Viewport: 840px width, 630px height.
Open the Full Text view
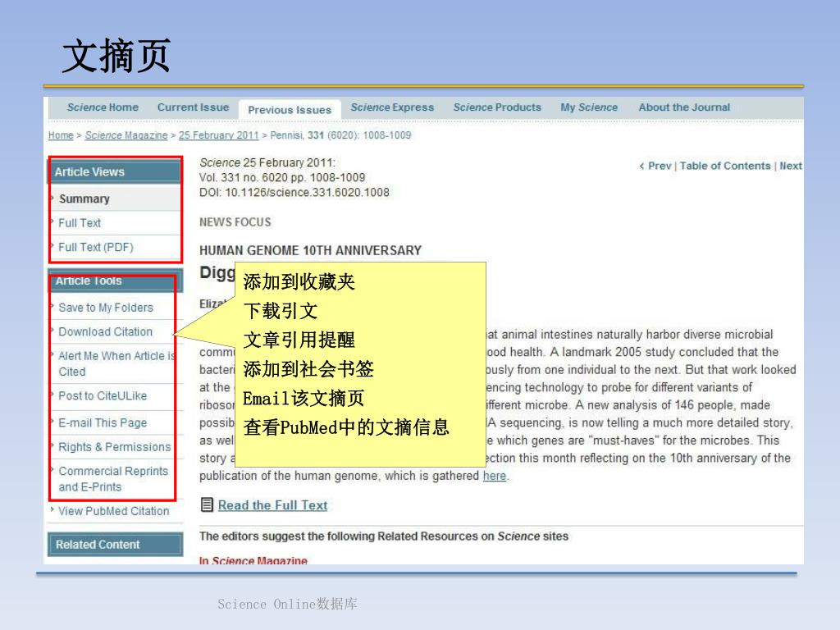pos(80,223)
